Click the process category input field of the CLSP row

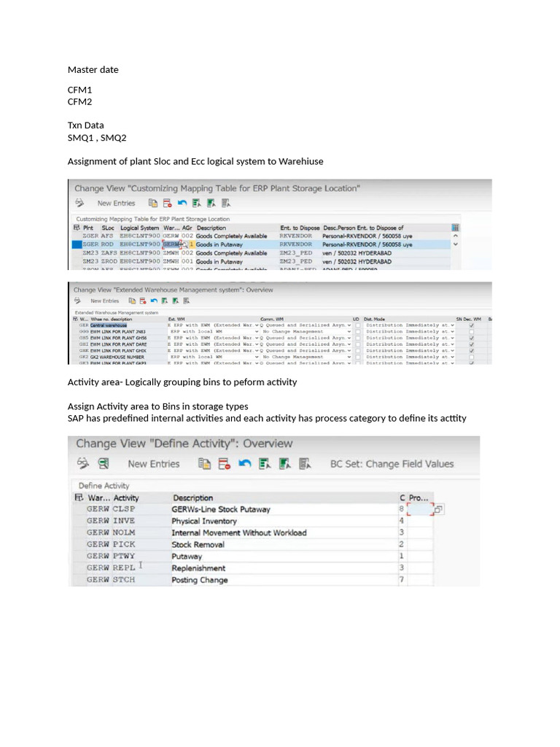click(421, 509)
